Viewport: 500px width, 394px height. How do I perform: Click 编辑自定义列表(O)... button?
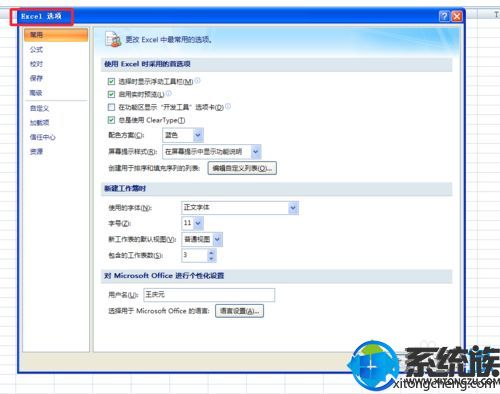click(242, 168)
